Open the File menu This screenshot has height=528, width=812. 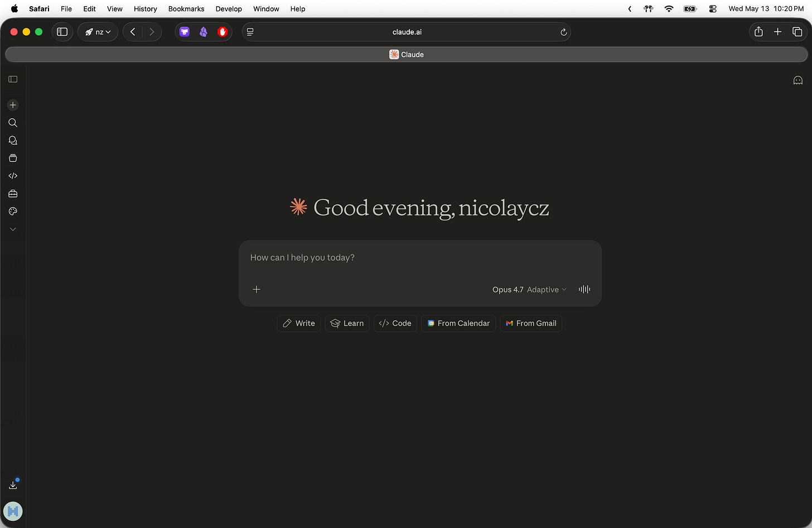[66, 9]
